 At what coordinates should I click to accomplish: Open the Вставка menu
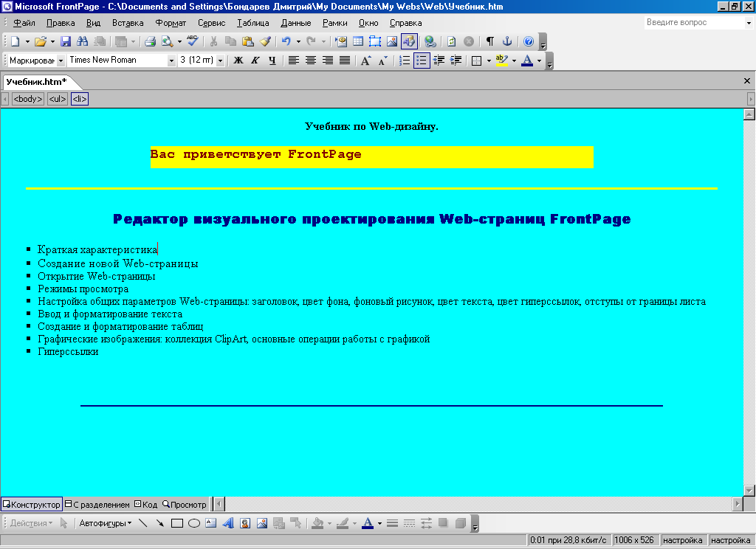(x=128, y=23)
